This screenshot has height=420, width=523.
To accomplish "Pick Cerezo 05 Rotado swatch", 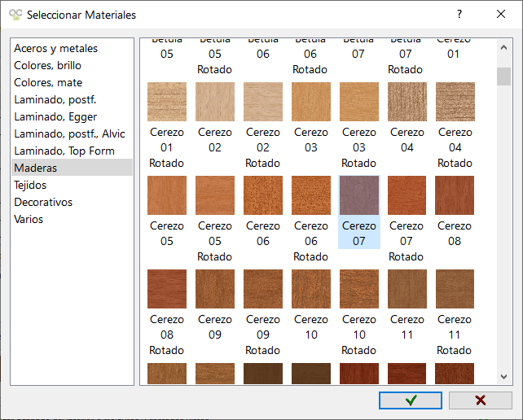I will [x=215, y=195].
